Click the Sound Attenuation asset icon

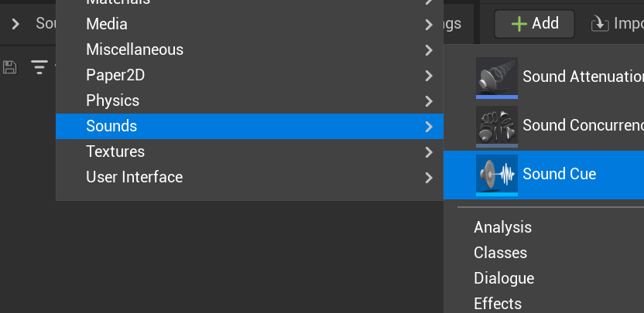pyautogui.click(x=497, y=77)
